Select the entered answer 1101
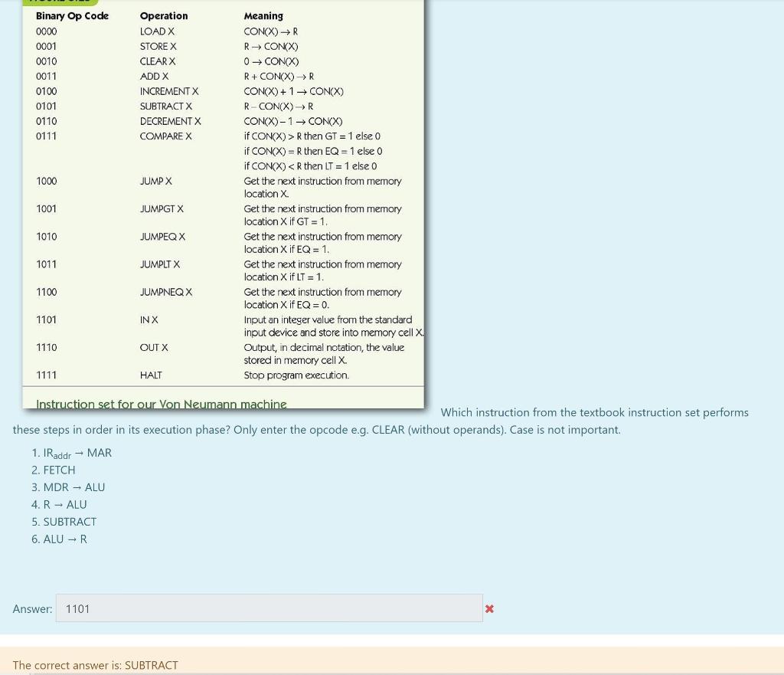Viewport: 784px width, 675px height. (x=77, y=608)
